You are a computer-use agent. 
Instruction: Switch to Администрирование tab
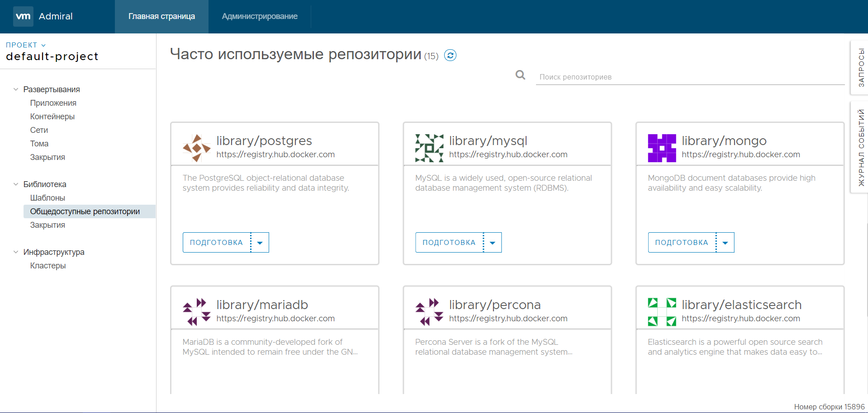(260, 16)
